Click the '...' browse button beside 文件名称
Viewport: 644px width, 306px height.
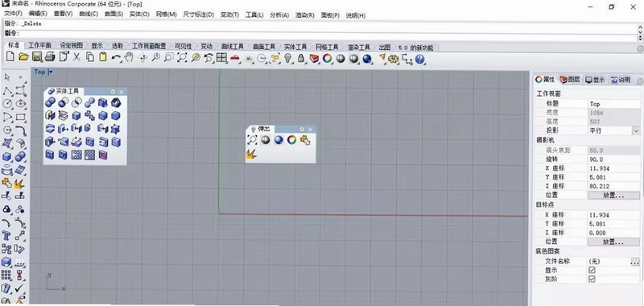(635, 261)
